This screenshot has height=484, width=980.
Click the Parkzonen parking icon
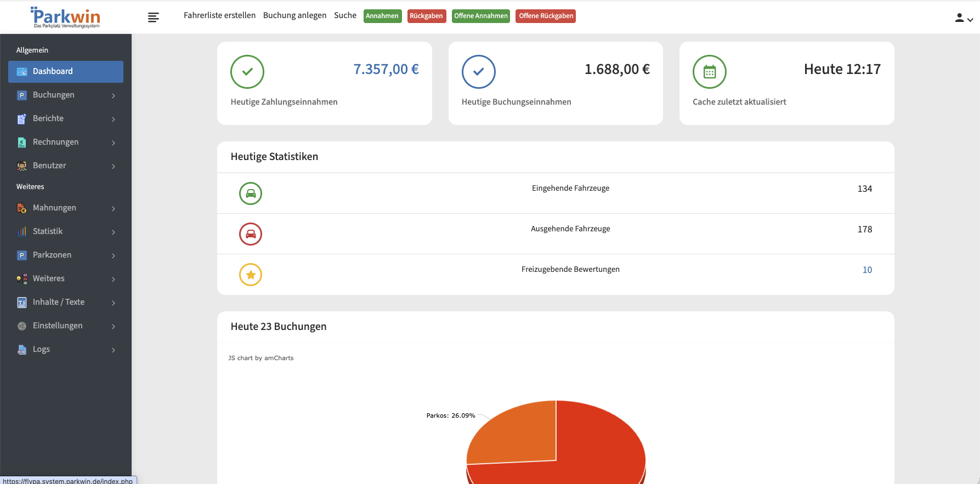coord(22,255)
